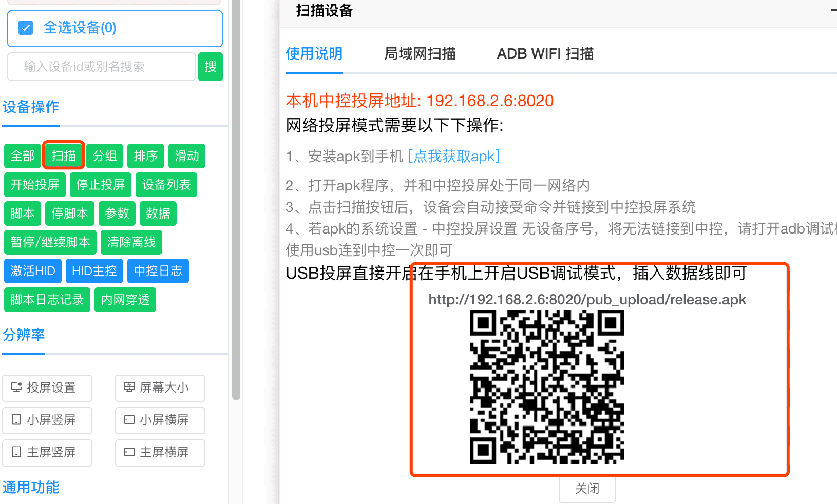Click 投屏设置 with monitor gear icon
This screenshot has height=504, width=837.
[47, 388]
